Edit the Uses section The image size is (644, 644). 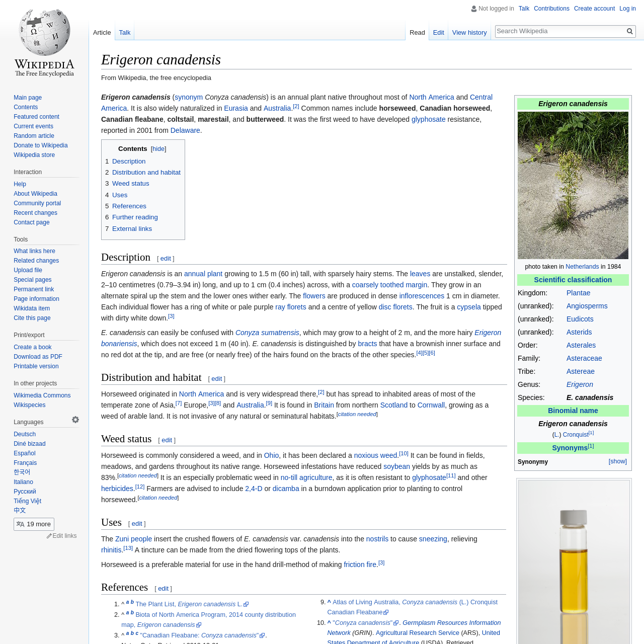[x=137, y=524]
